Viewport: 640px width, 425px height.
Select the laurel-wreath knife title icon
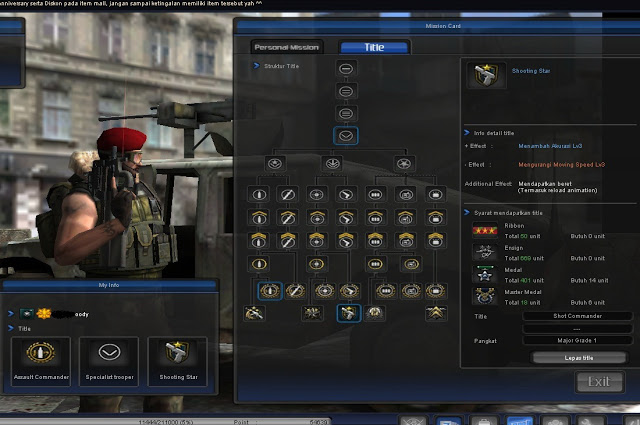tap(295, 291)
